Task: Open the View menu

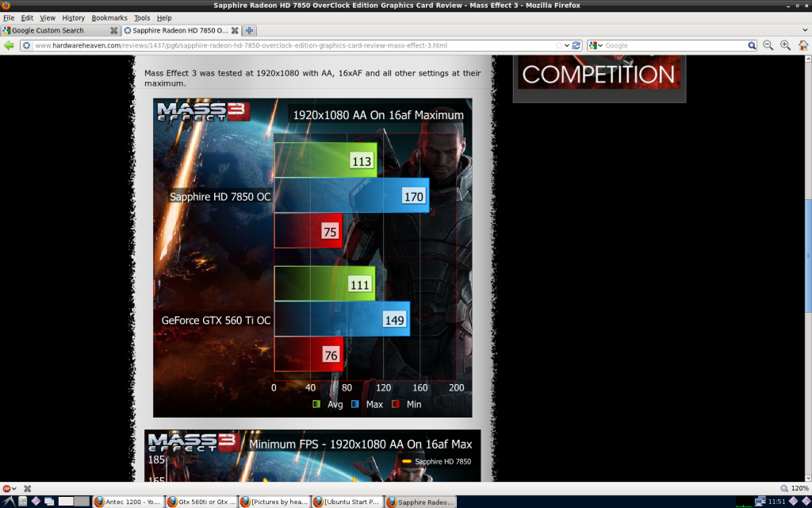Action: tap(48, 17)
